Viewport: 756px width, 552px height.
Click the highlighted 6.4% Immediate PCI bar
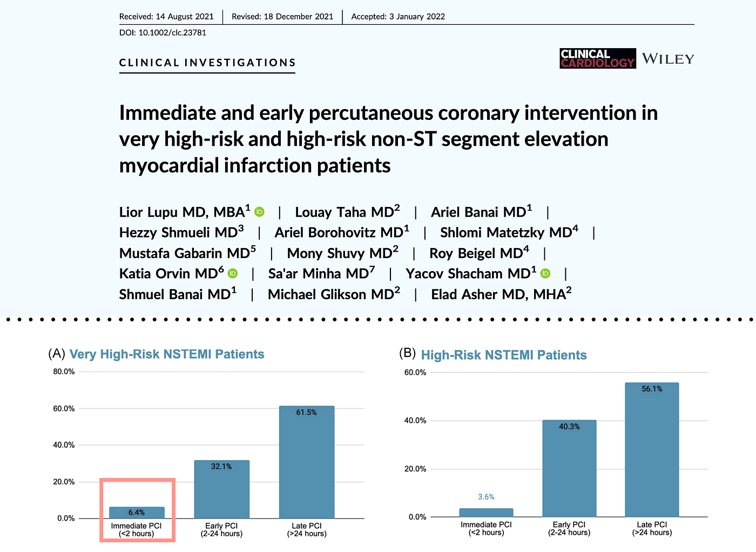tap(137, 513)
